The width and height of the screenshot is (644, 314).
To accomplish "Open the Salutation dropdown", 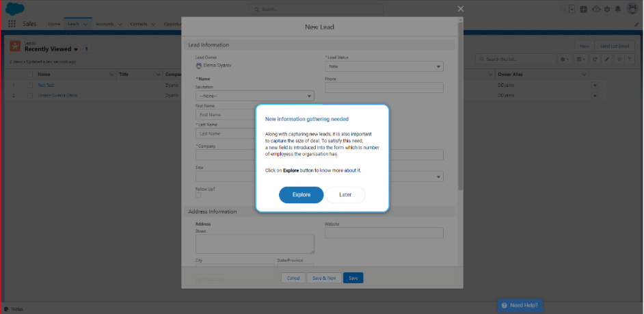I will 254,96.
